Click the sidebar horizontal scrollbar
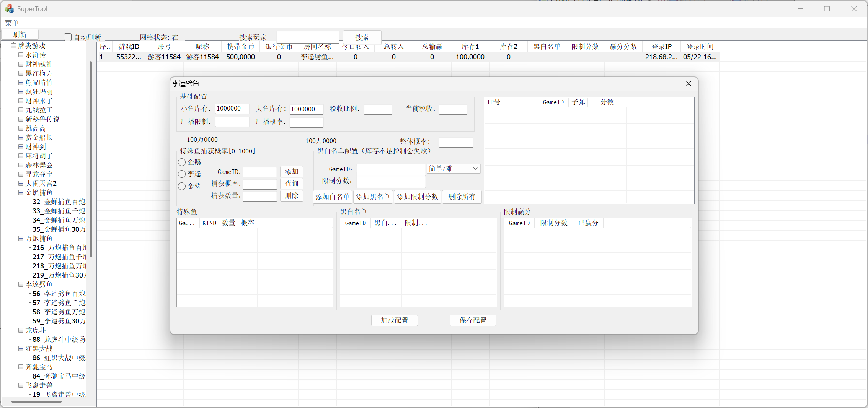This screenshot has height=408, width=868. [x=36, y=401]
